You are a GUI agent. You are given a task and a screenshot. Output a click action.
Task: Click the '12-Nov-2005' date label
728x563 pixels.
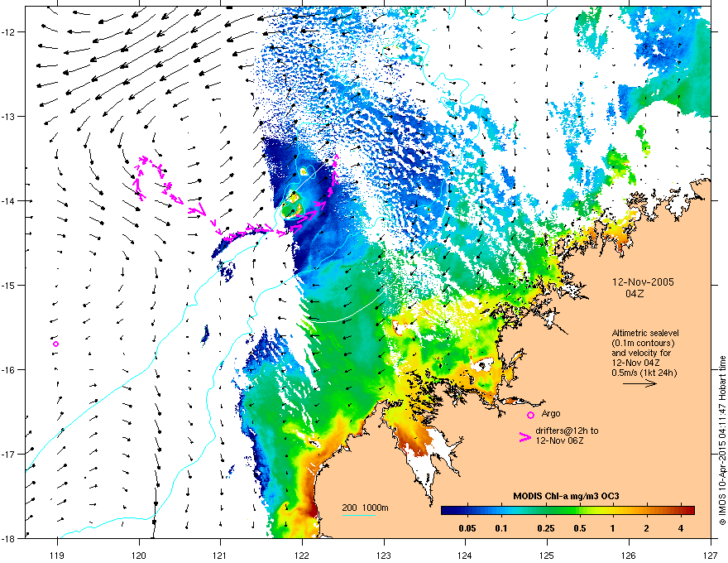(643, 282)
